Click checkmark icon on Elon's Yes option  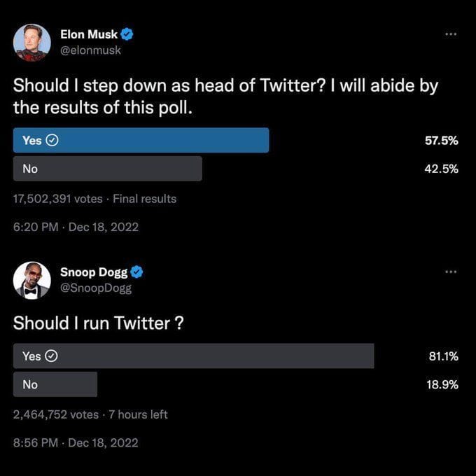[52, 140]
